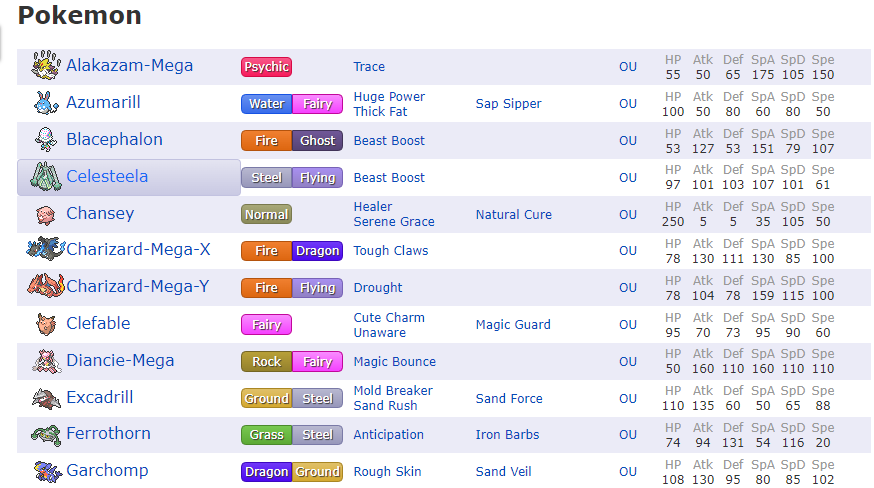Open the Huge Power ability link
Viewport: 874px width, 488px height.
[x=389, y=97]
